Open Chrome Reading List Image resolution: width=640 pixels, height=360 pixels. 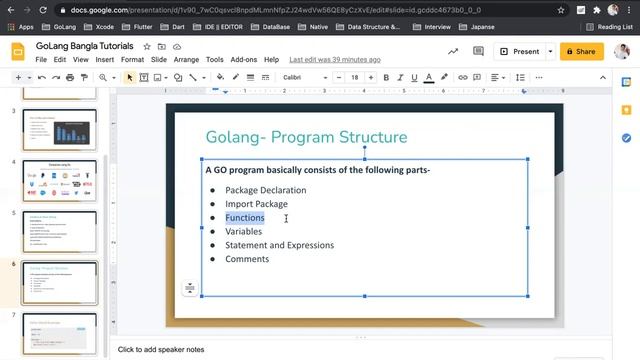pos(609,27)
